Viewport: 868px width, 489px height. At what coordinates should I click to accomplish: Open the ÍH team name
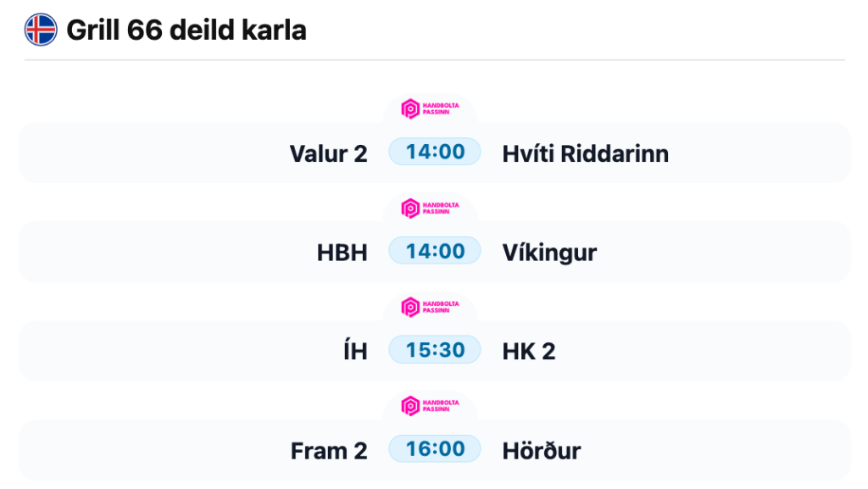click(355, 350)
